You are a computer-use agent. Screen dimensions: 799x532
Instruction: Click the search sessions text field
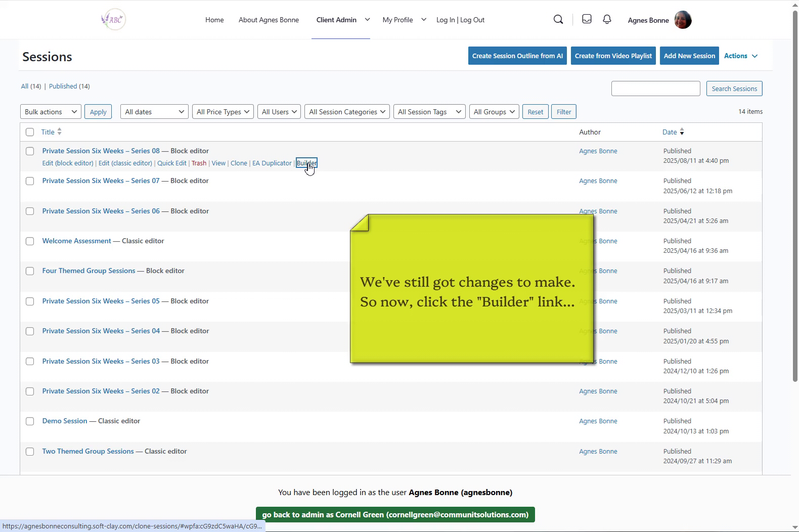point(655,88)
